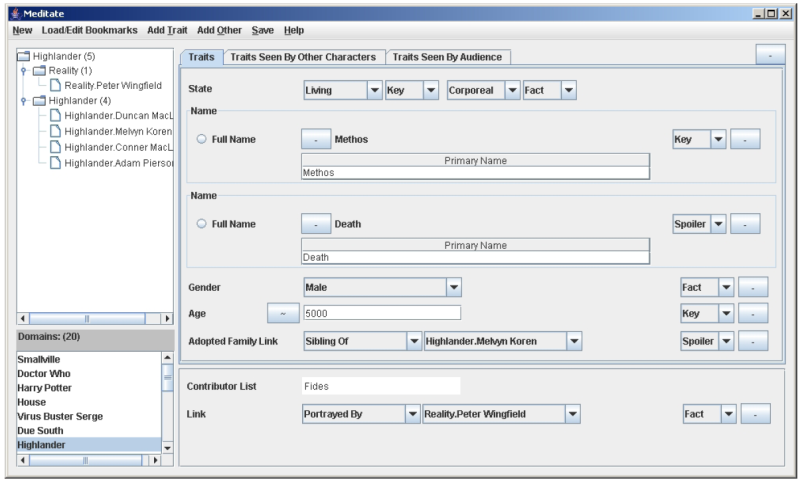
Task: Remove the Death name trait
Action: click(x=745, y=224)
